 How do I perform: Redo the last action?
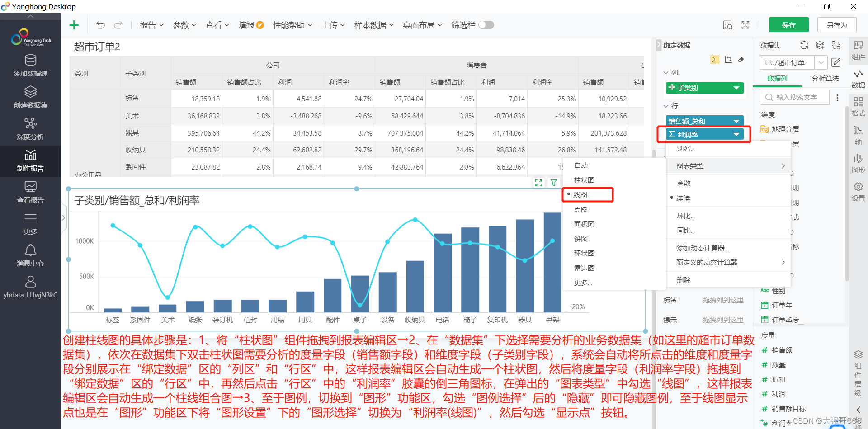point(118,25)
